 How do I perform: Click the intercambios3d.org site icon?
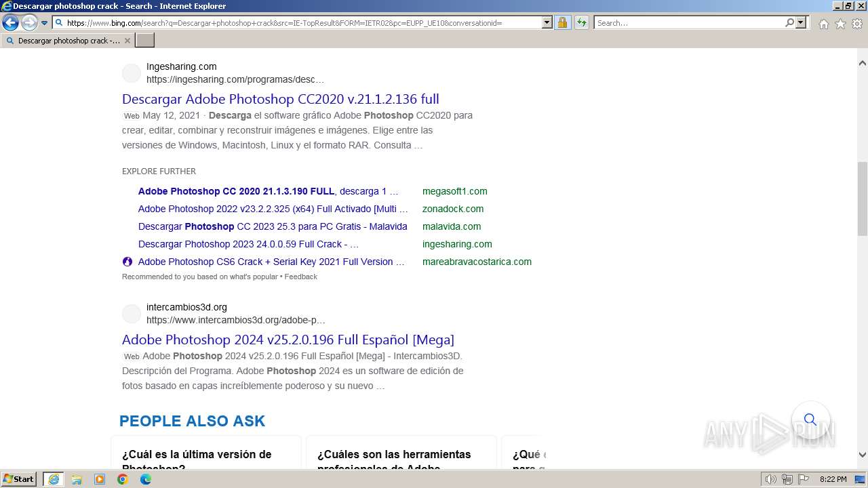pyautogui.click(x=132, y=314)
